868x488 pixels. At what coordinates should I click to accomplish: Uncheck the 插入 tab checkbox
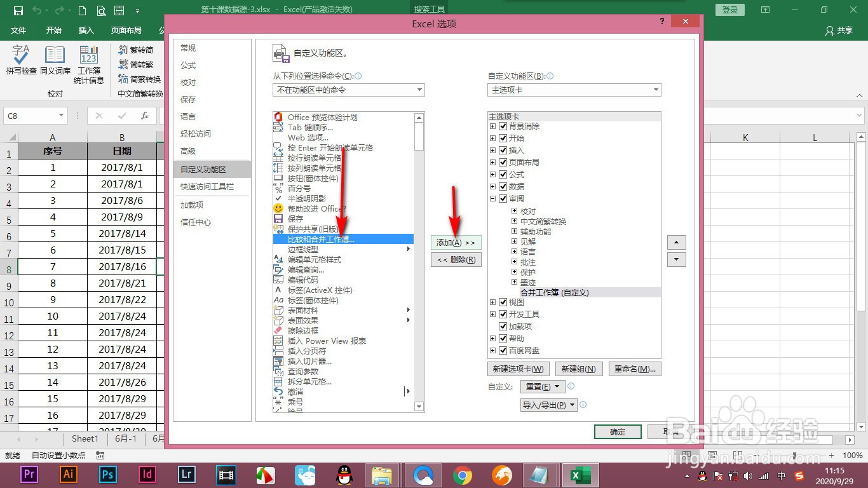pos(503,151)
